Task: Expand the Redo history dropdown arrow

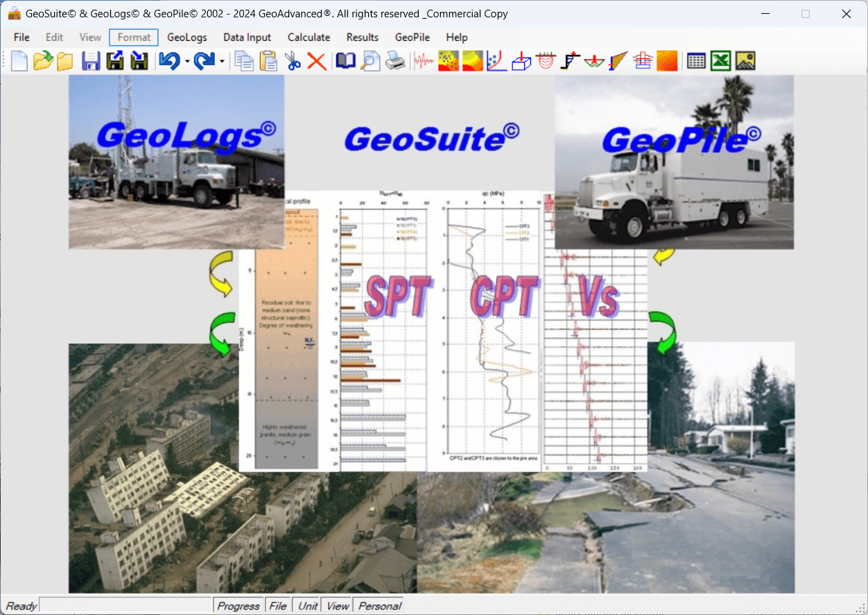Action: [222, 62]
